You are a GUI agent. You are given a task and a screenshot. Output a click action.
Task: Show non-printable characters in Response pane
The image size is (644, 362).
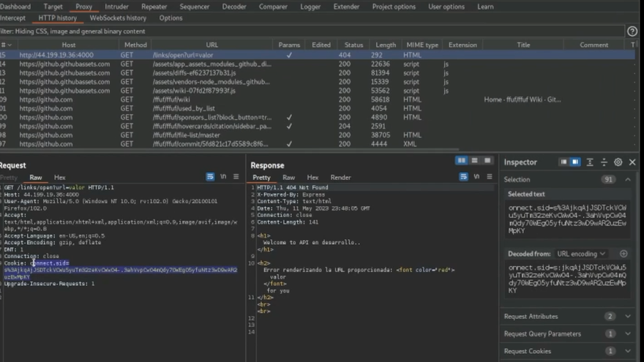tap(476, 177)
